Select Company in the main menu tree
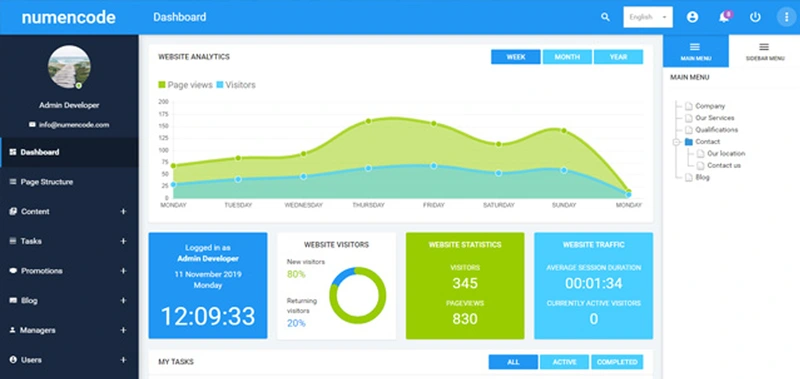This screenshot has height=379, width=800. (x=710, y=106)
